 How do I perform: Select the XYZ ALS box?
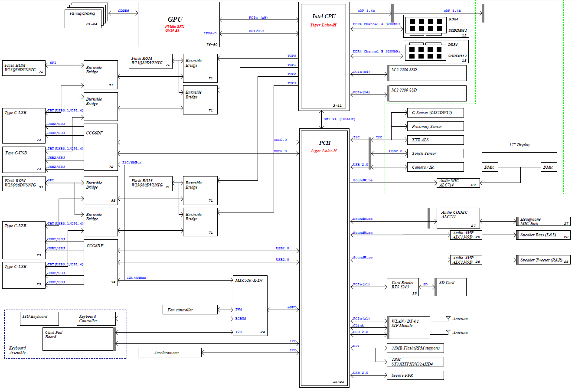click(x=435, y=140)
